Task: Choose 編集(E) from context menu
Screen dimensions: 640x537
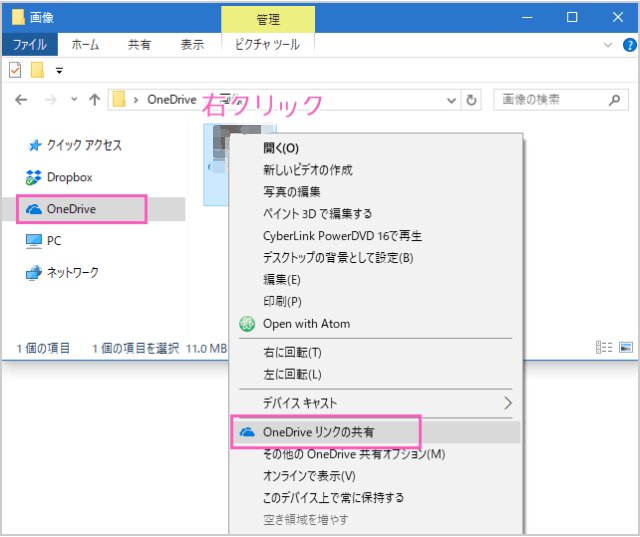Action: (x=376, y=280)
